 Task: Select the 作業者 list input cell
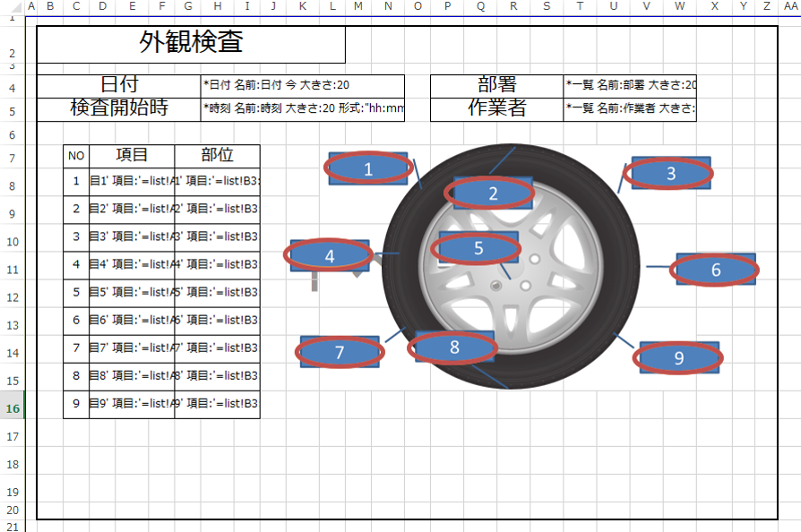tap(629, 109)
